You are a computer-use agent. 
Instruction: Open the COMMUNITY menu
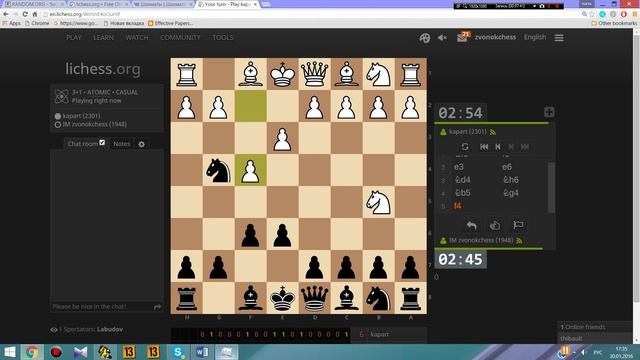(x=180, y=38)
